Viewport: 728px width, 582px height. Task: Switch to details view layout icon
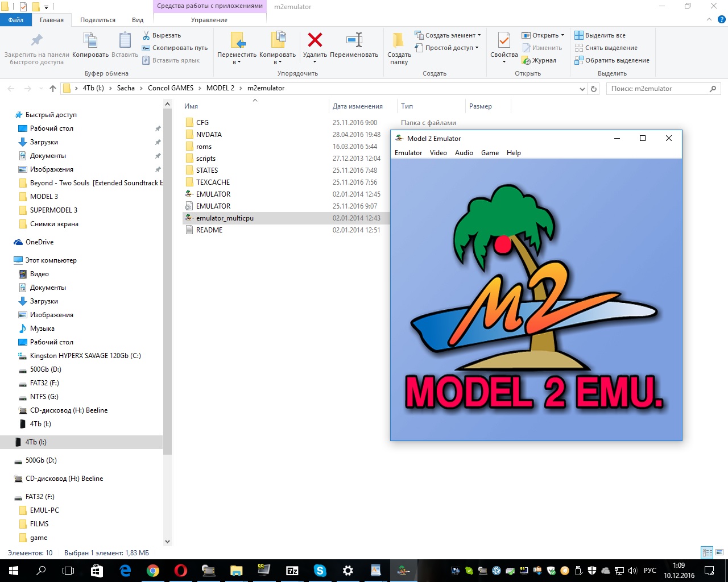pyautogui.click(x=707, y=552)
